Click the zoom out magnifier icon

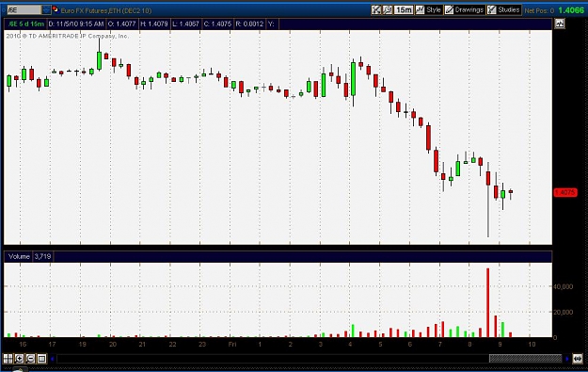(30, 359)
